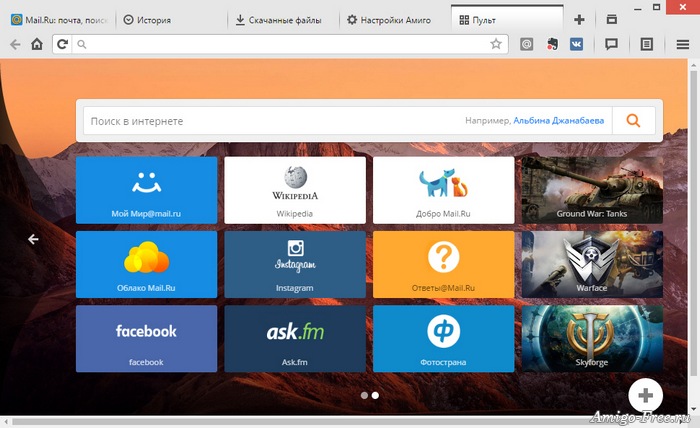Open the Skyforge tile
This screenshot has width=700, height=428.
coord(592,339)
